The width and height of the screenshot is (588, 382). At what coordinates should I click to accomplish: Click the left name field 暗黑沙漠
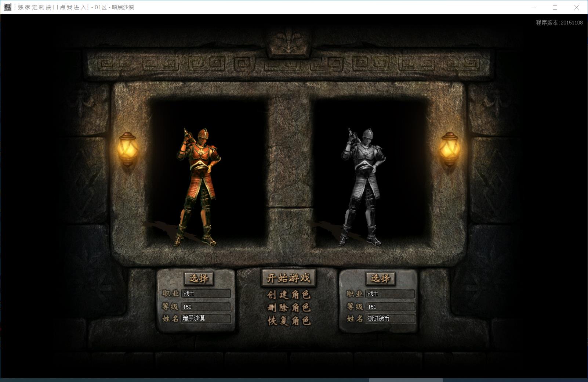[206, 318]
